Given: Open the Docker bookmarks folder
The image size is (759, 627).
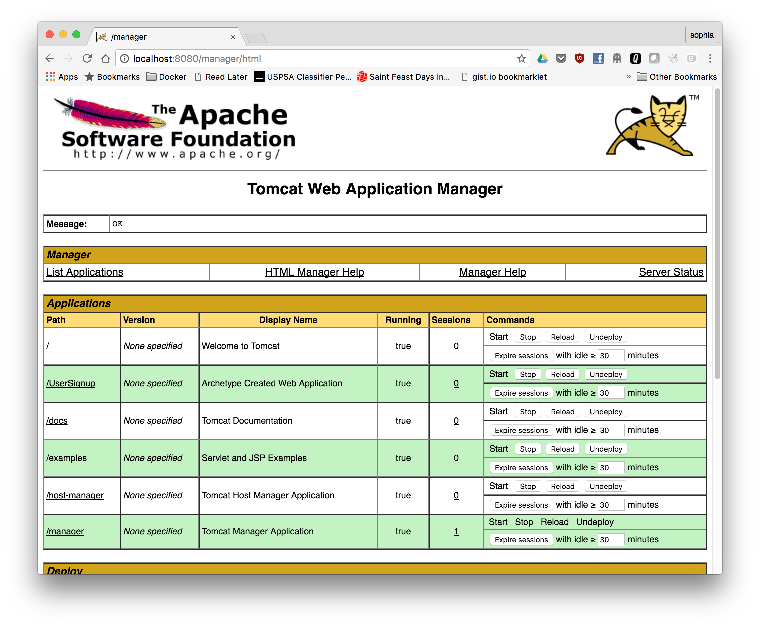Looking at the screenshot, I should 166,77.
